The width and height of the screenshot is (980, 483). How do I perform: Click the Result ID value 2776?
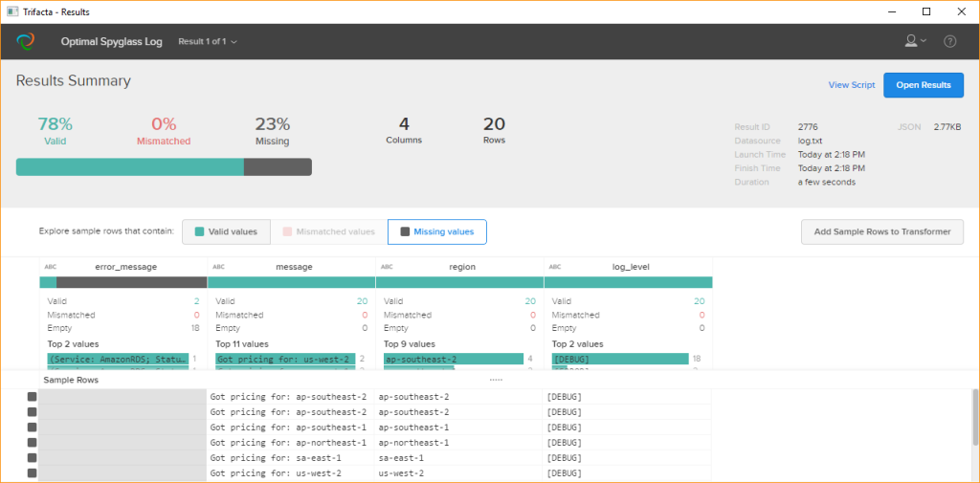pyautogui.click(x=808, y=127)
